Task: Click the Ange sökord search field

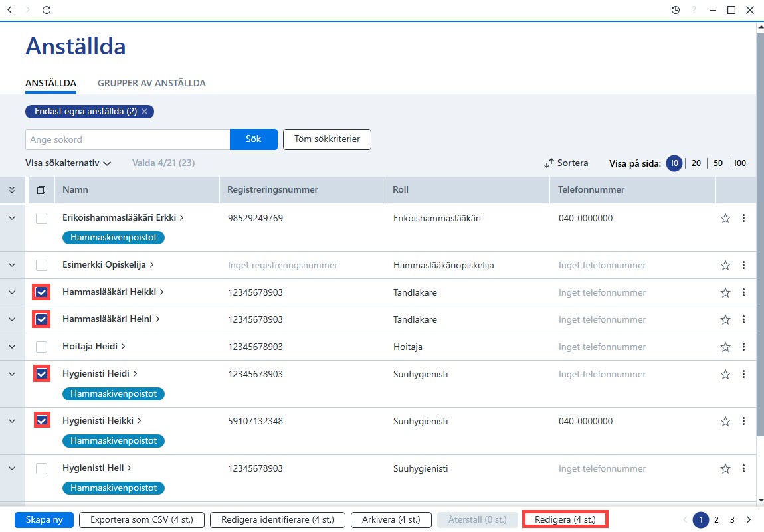Action: click(x=128, y=139)
